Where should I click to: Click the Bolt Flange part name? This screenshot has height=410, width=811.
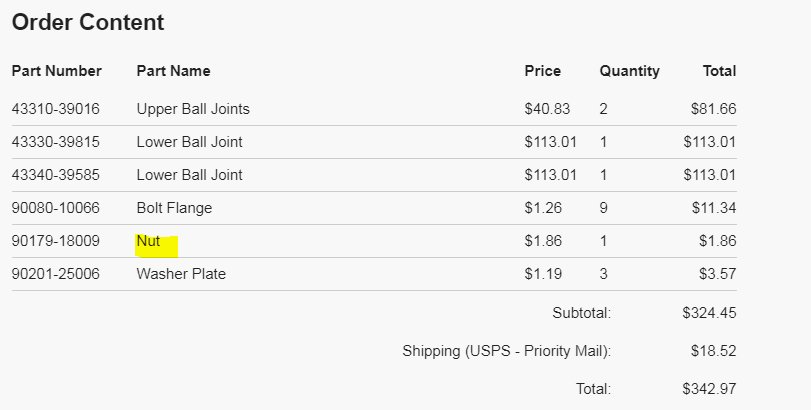pos(174,208)
